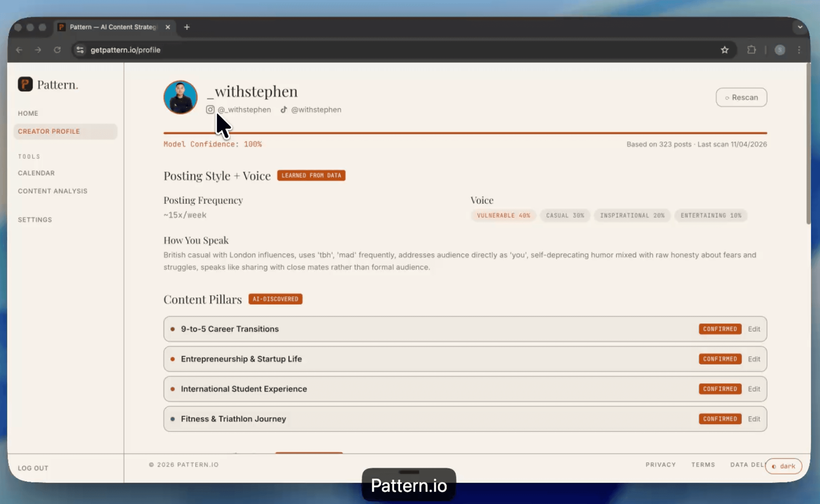Toggle the dark mode button
Image resolution: width=820 pixels, height=504 pixels.
point(783,466)
